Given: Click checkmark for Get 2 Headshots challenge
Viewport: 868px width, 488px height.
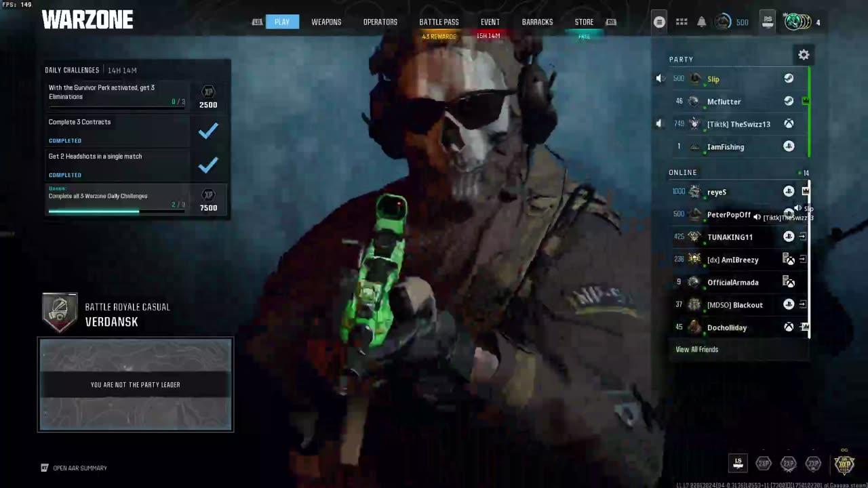Looking at the screenshot, I should point(208,165).
